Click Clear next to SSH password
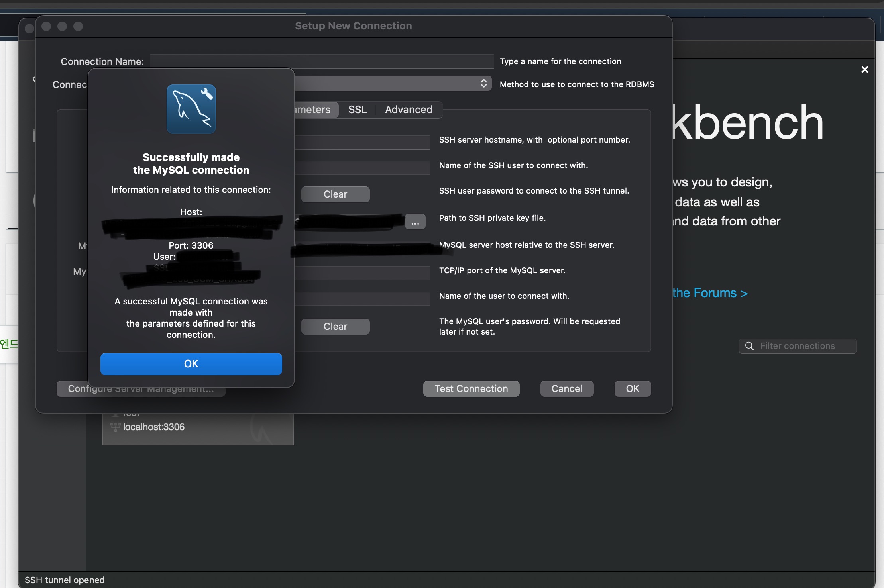The width and height of the screenshot is (884, 588). pos(335,194)
